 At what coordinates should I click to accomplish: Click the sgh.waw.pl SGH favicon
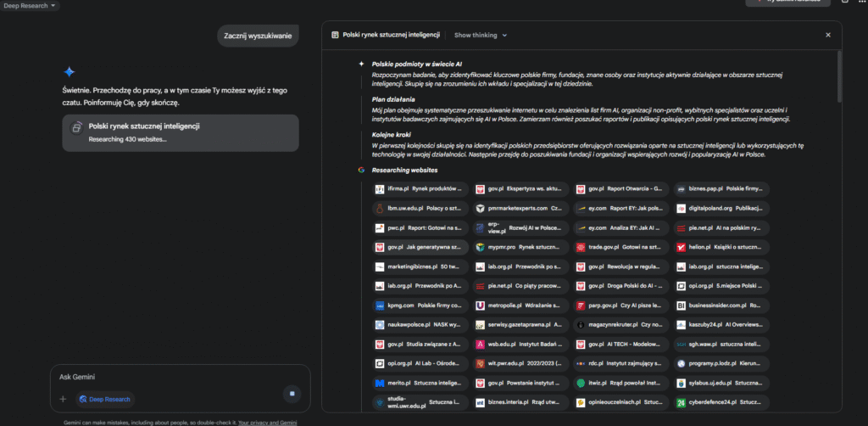pyautogui.click(x=681, y=344)
